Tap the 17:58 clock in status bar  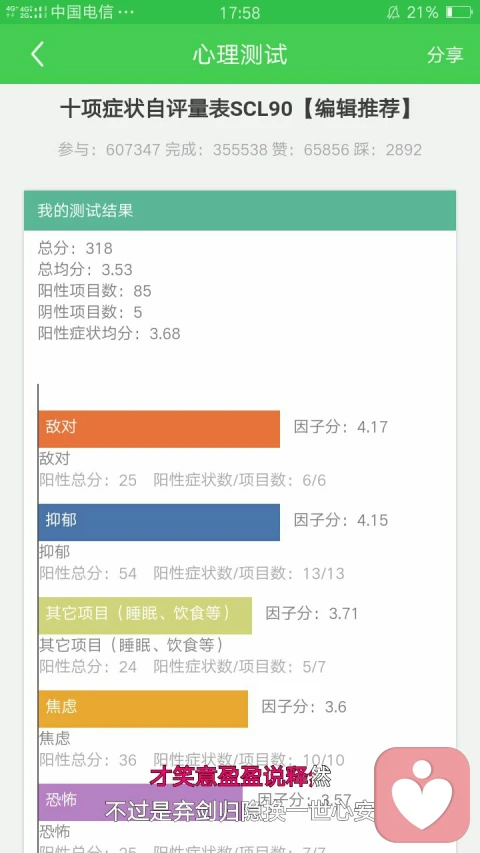coord(239,12)
